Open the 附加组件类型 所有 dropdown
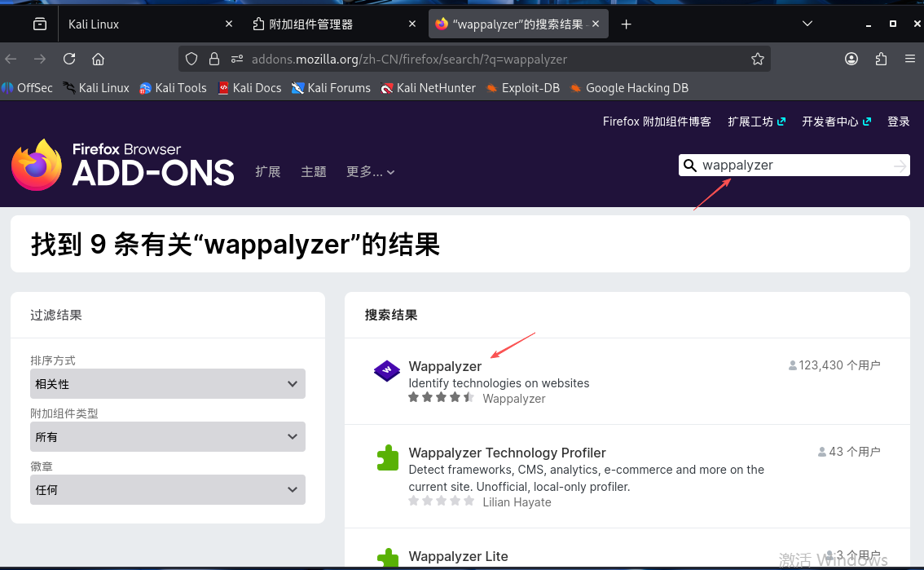 [167, 437]
